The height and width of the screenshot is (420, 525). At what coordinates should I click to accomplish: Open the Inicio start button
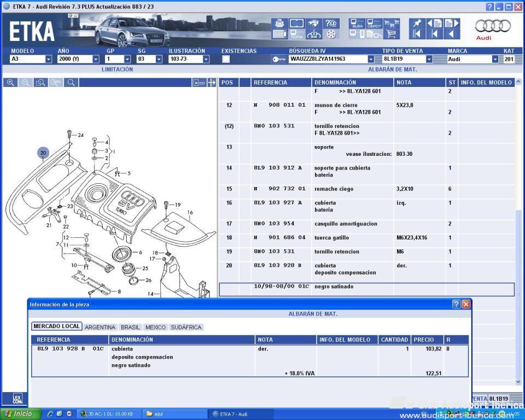(21, 414)
